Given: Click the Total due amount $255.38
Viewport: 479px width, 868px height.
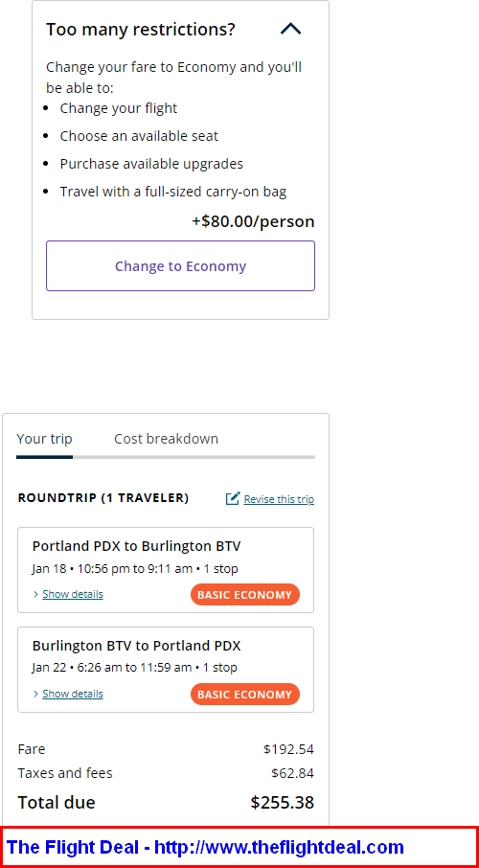Looking at the screenshot, I should coord(283,802).
